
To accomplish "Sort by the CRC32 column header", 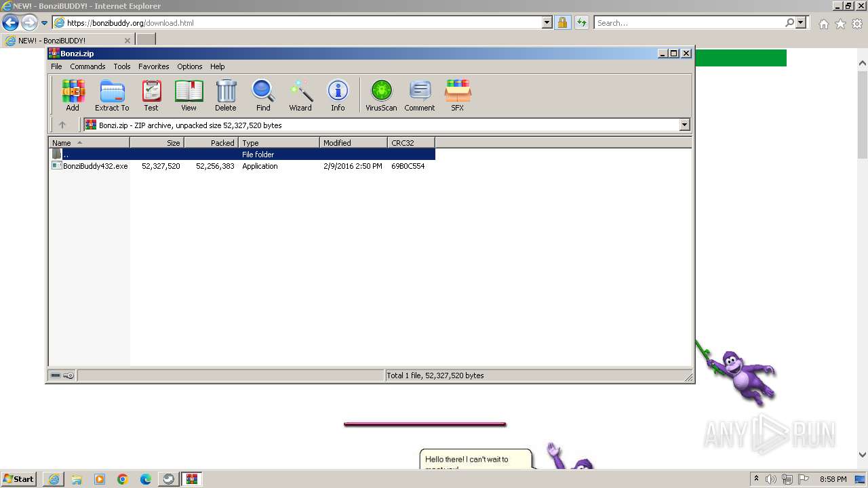I will [411, 143].
